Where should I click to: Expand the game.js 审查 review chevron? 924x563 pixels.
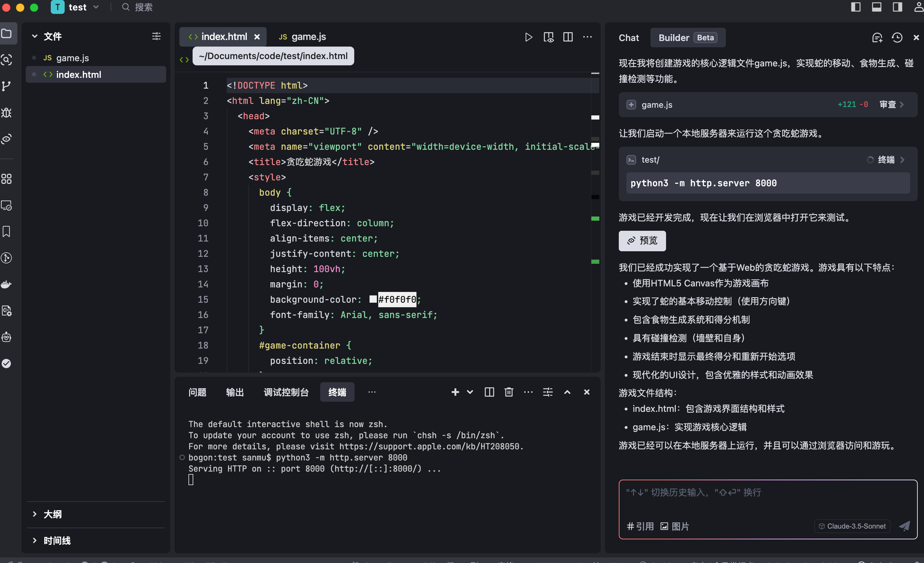click(x=901, y=105)
